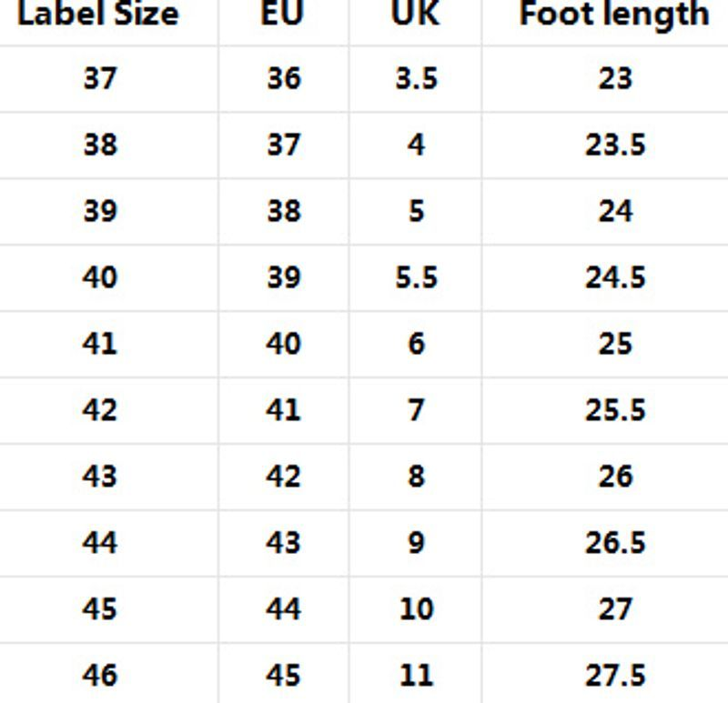Select UK size 7 cell
This screenshot has height=703, width=728.
416,409
